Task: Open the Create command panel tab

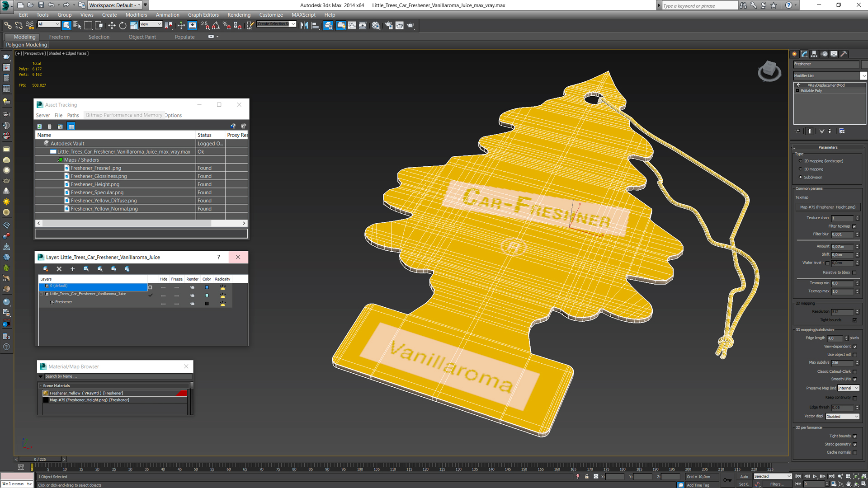Action: coord(795,54)
